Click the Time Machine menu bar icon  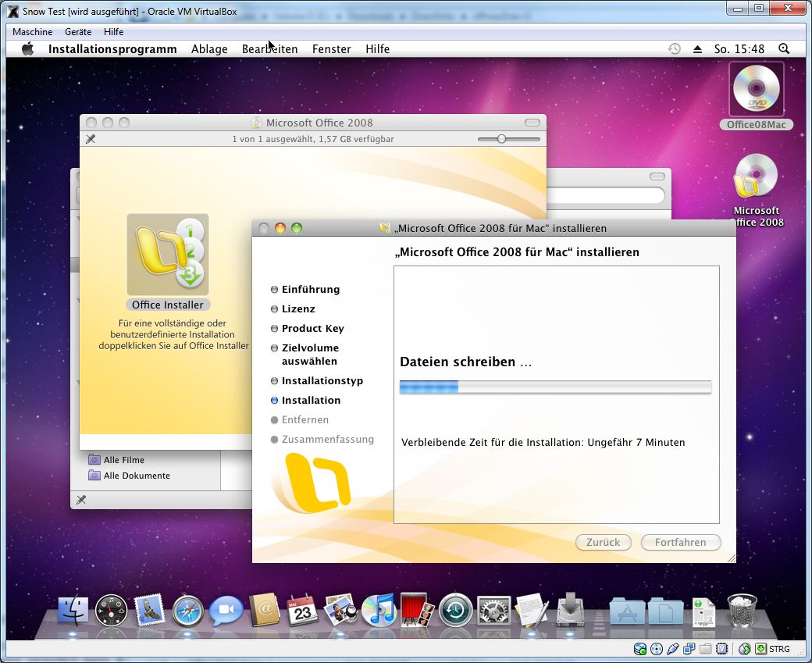coord(674,48)
